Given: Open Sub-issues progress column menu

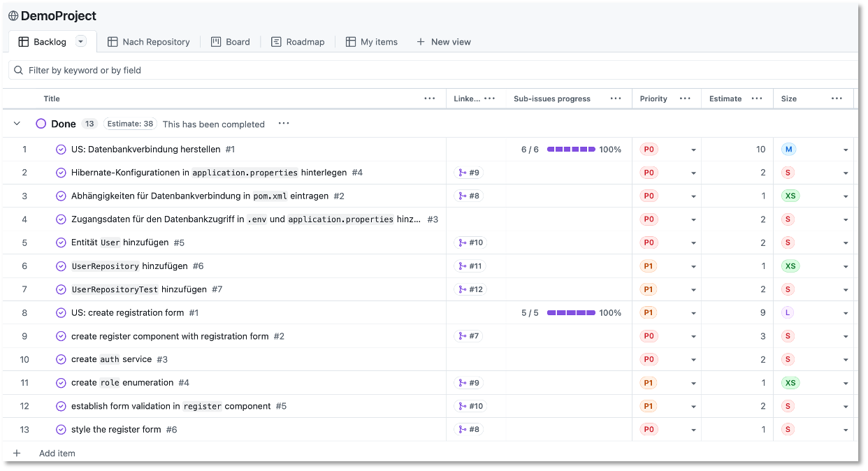Looking at the screenshot, I should coord(616,99).
